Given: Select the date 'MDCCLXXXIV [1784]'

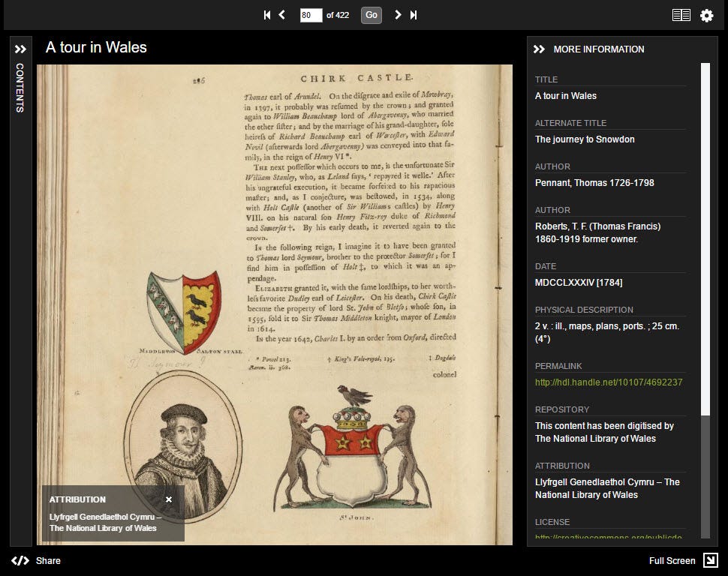Looking at the screenshot, I should pyautogui.click(x=579, y=282).
